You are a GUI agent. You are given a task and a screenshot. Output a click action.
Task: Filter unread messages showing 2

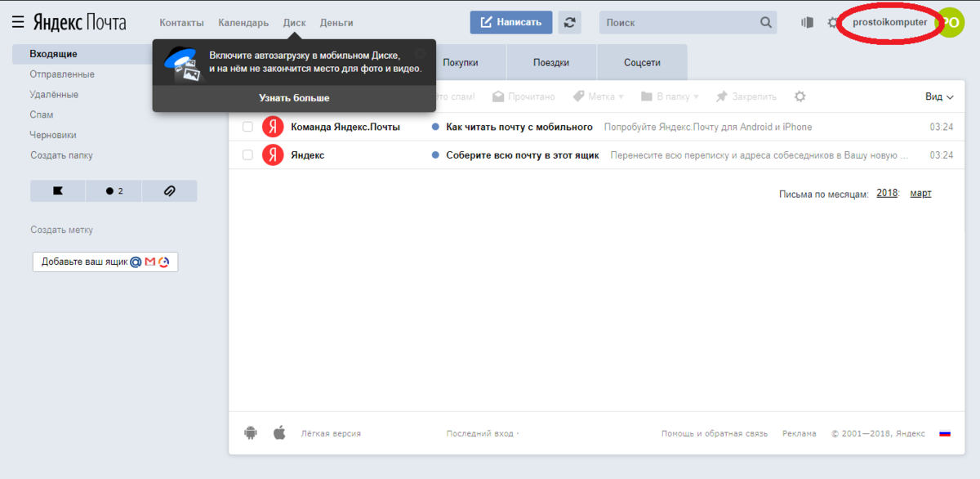click(114, 190)
